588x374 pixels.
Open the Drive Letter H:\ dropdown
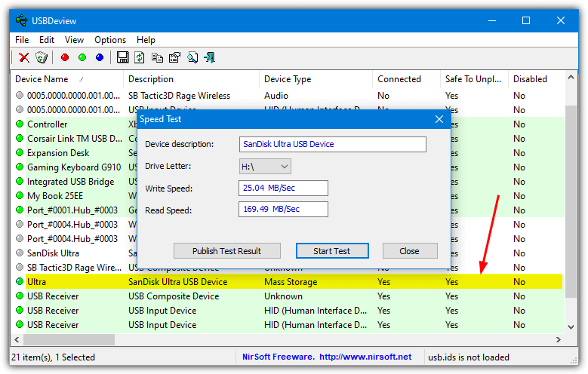click(x=265, y=167)
